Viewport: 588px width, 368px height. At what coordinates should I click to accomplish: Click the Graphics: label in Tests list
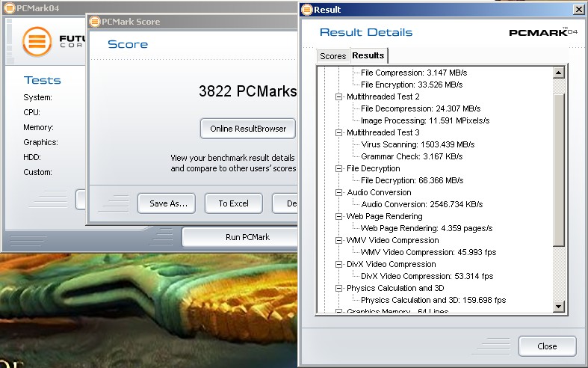pos(40,142)
